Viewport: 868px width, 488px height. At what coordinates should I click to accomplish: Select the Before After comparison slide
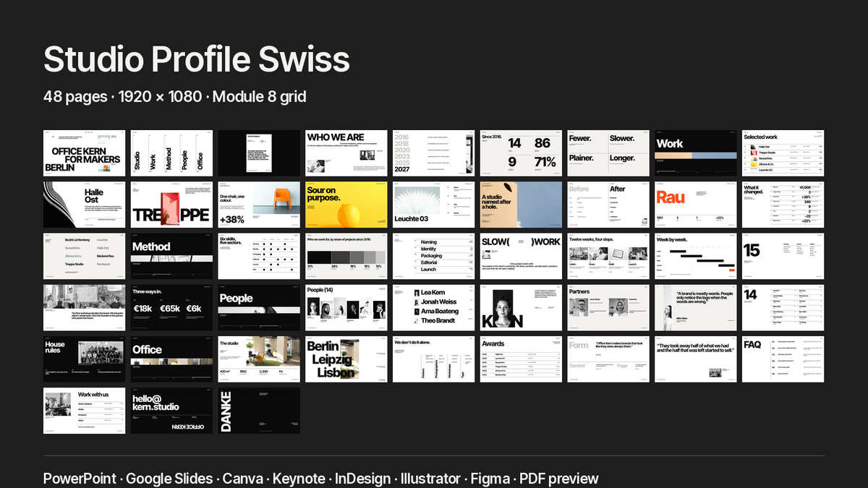click(x=608, y=205)
